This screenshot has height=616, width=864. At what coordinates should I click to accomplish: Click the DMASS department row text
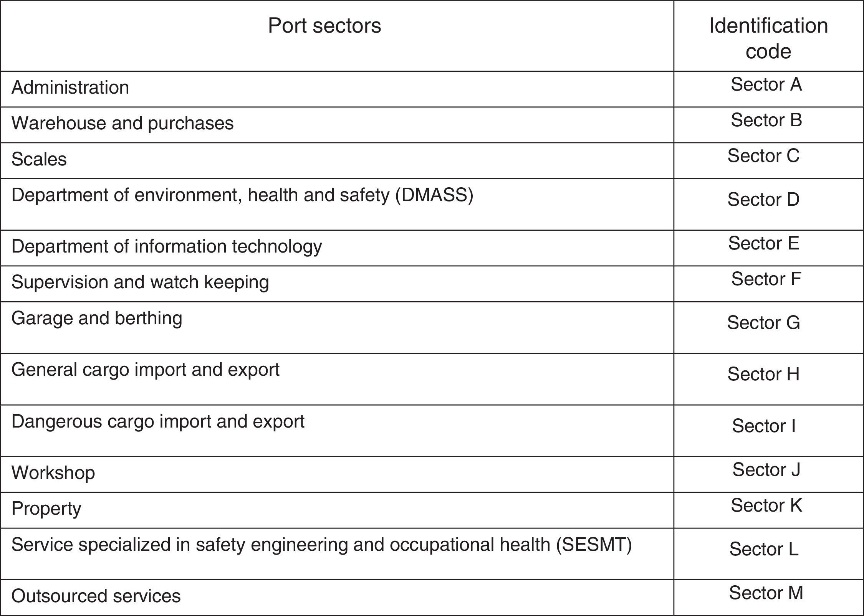point(242,195)
